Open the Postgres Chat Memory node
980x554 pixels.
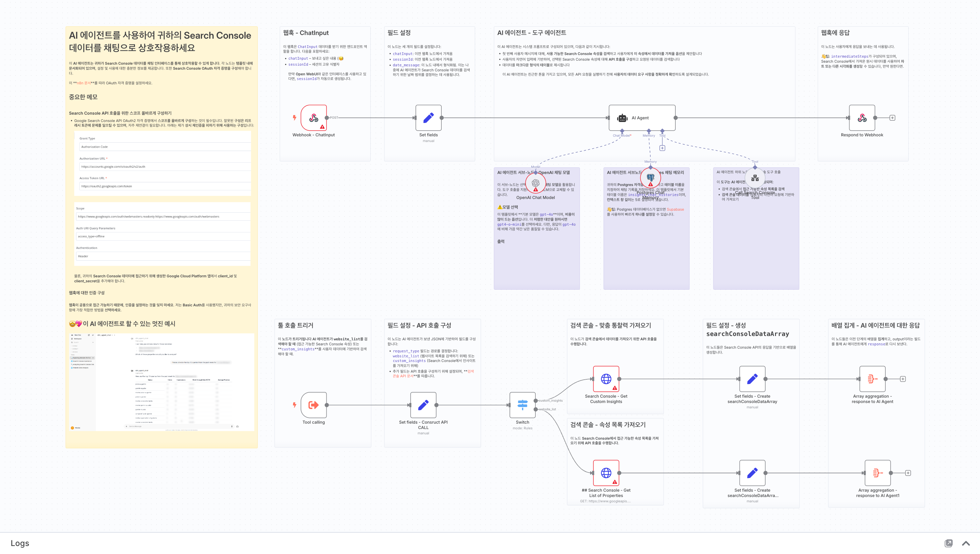tap(650, 178)
